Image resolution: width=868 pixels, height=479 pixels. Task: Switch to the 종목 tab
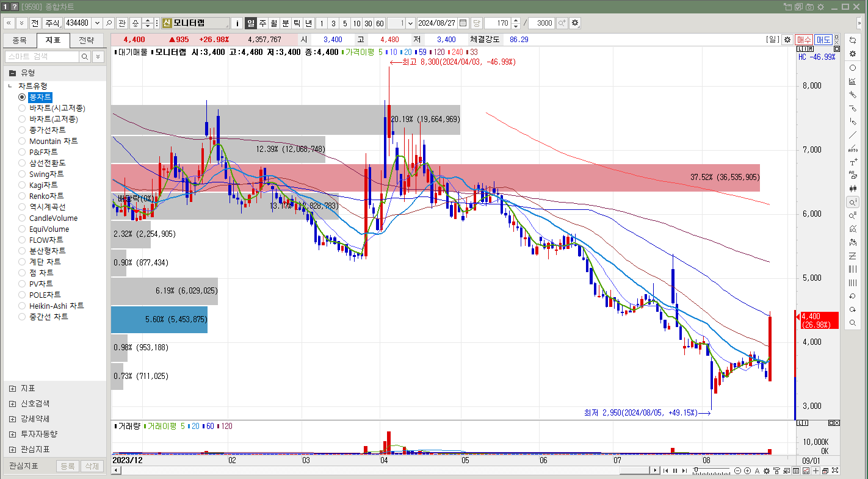20,40
